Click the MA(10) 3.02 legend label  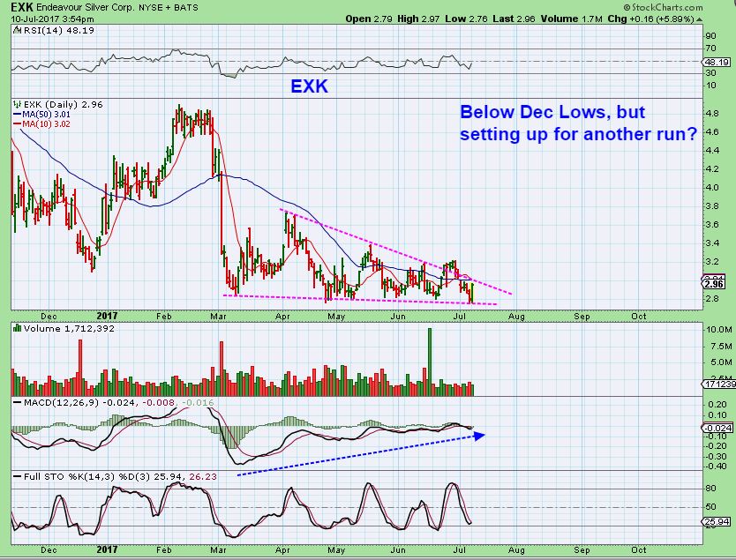pyautogui.click(x=47, y=124)
